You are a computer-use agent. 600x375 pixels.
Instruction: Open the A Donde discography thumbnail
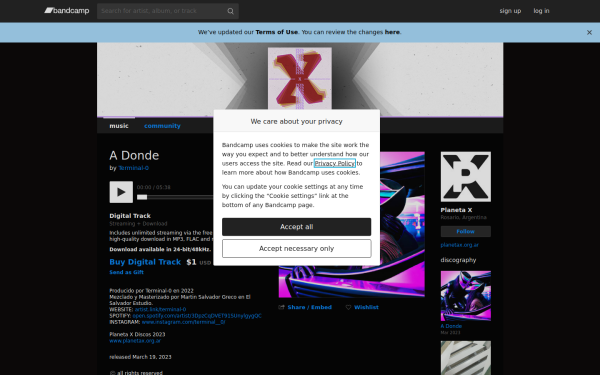[x=466, y=296]
